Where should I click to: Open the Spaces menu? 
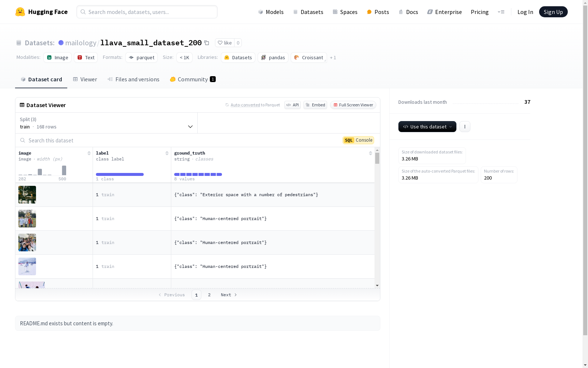click(345, 12)
